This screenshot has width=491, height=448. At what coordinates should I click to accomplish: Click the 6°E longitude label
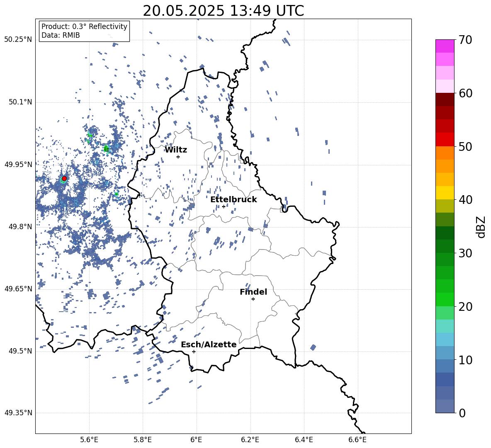pos(196,440)
